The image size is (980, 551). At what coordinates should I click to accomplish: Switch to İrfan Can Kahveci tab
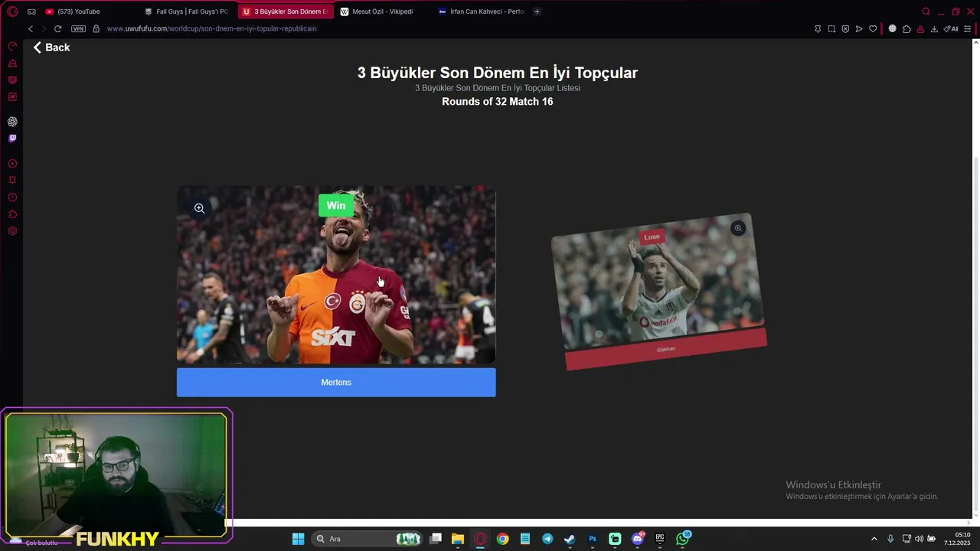click(x=481, y=11)
